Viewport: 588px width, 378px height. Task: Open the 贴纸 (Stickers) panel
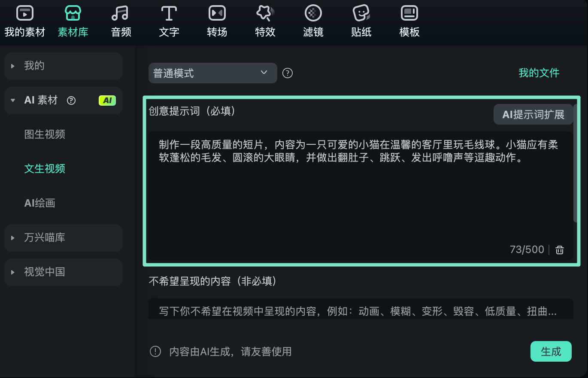[x=361, y=20]
